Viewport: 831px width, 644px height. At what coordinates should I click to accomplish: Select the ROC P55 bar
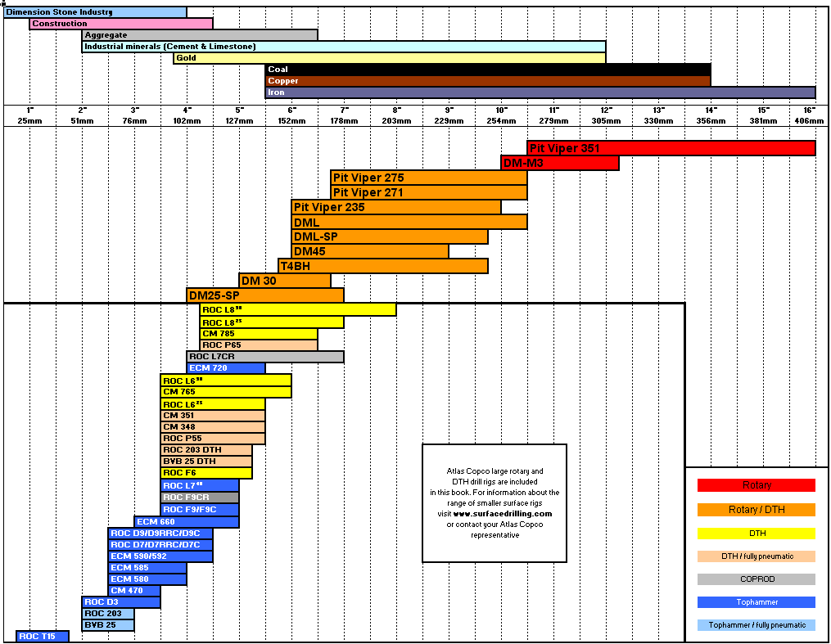[x=213, y=439]
